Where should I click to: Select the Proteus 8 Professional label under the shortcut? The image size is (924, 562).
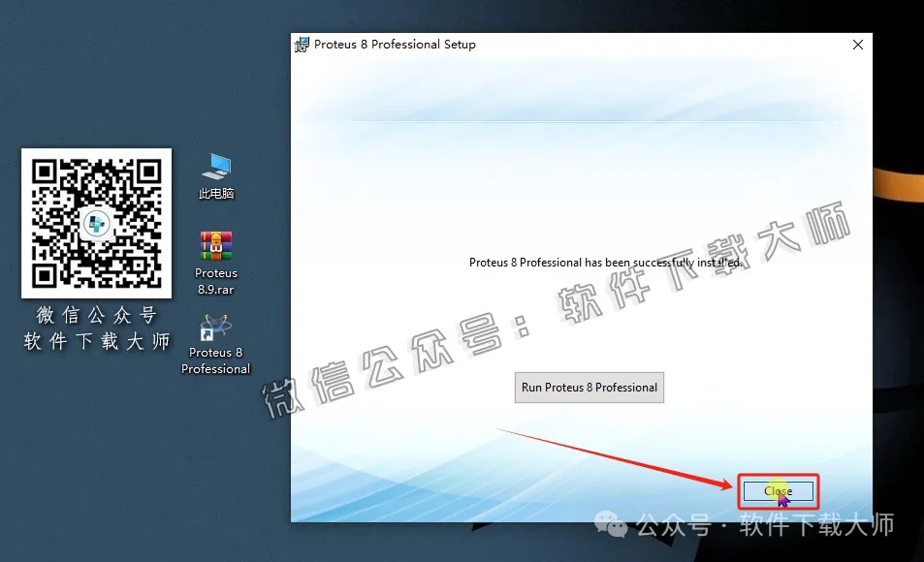point(214,359)
